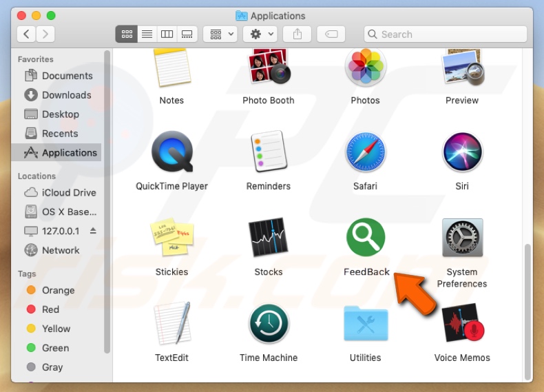The width and height of the screenshot is (544, 392).
Task: Go back with the left chevron button
Action: 26,34
